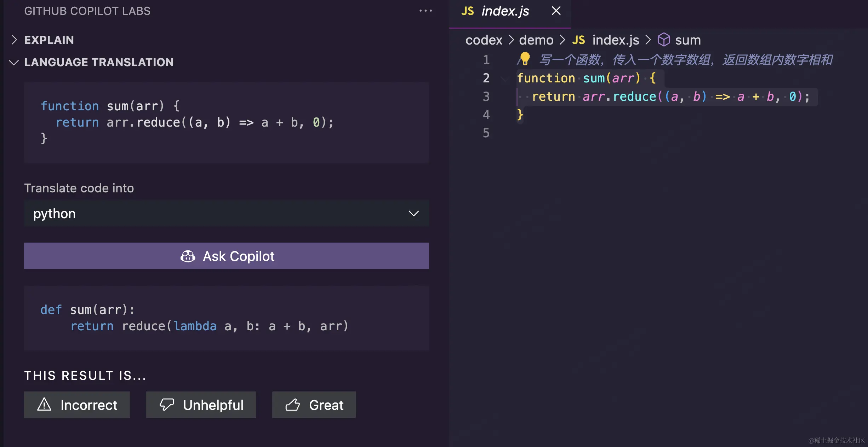Open the Copilot Labs more actions ellipsis
Image resolution: width=868 pixels, height=447 pixels.
426,11
